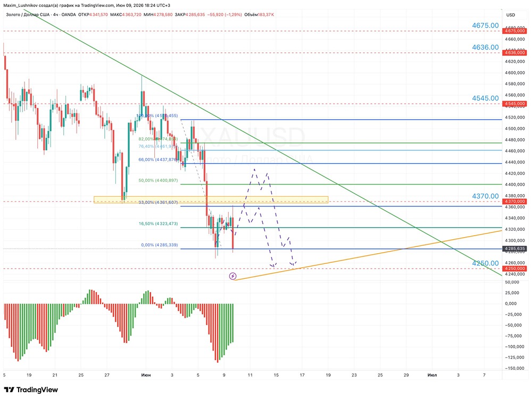Click the red axis label 4370,000
532x400 pixels.
point(515,202)
